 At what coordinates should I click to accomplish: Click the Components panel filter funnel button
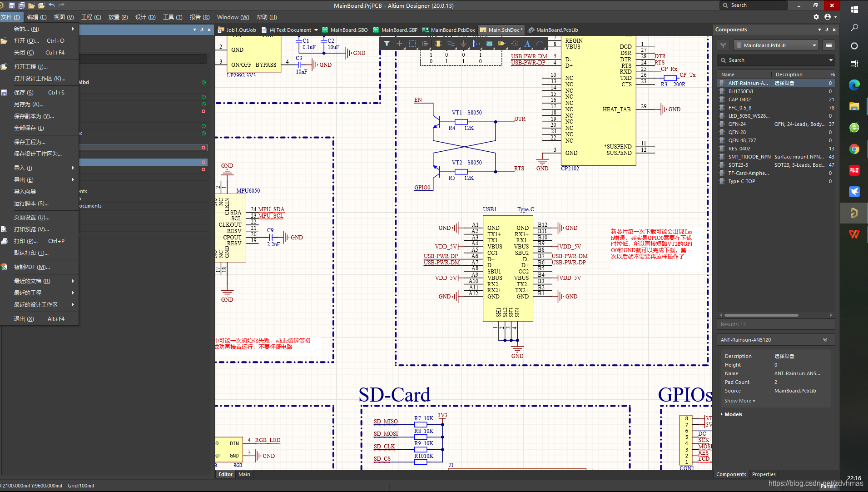[723, 45]
